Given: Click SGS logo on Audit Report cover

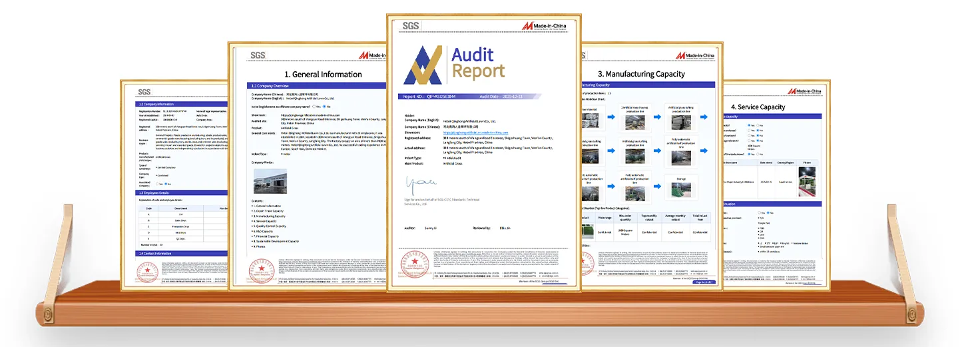Looking at the screenshot, I should point(411,26).
